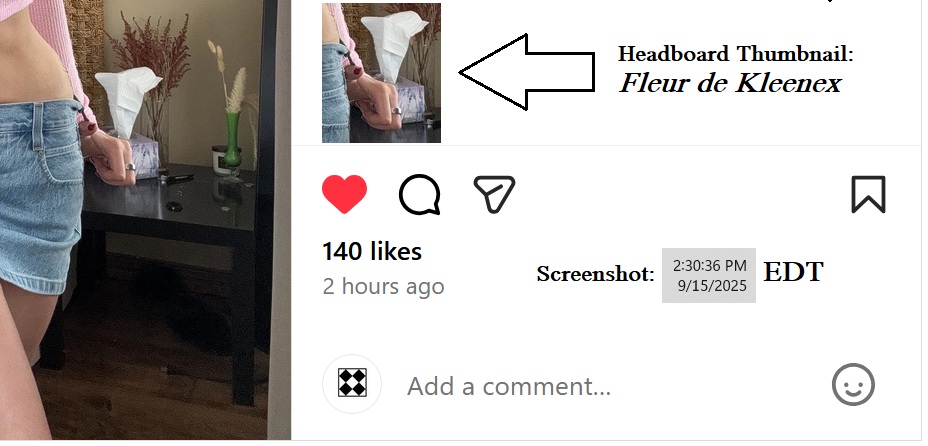
Task: Click the 2 hours ago timestamp
Action: [383, 286]
